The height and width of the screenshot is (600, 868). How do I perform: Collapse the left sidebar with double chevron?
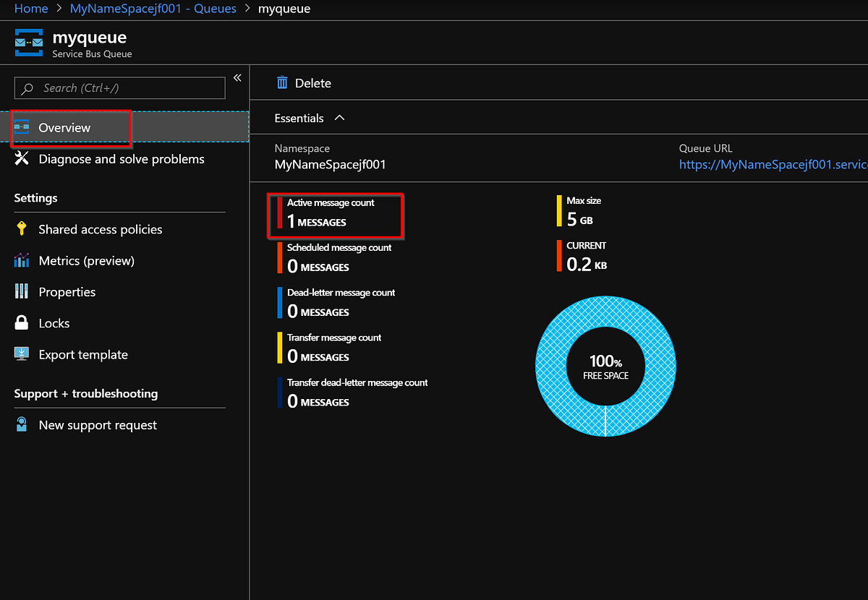[x=237, y=77]
